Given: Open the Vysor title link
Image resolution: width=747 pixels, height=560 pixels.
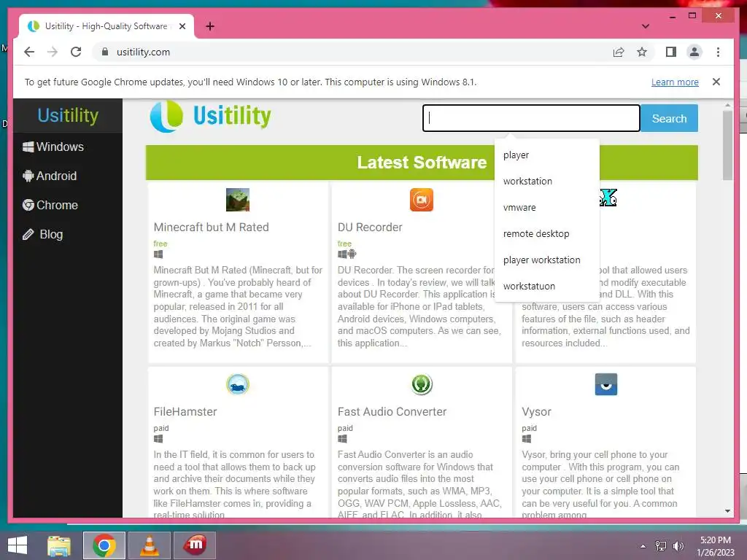Looking at the screenshot, I should pyautogui.click(x=536, y=411).
